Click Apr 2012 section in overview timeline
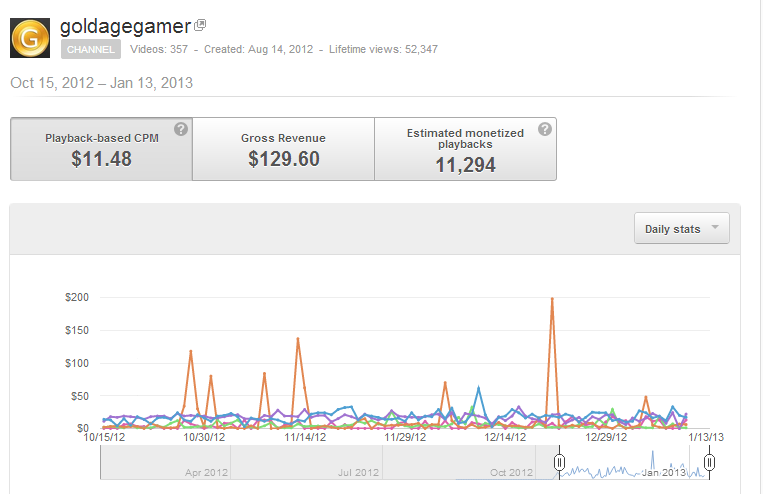 click(x=165, y=462)
